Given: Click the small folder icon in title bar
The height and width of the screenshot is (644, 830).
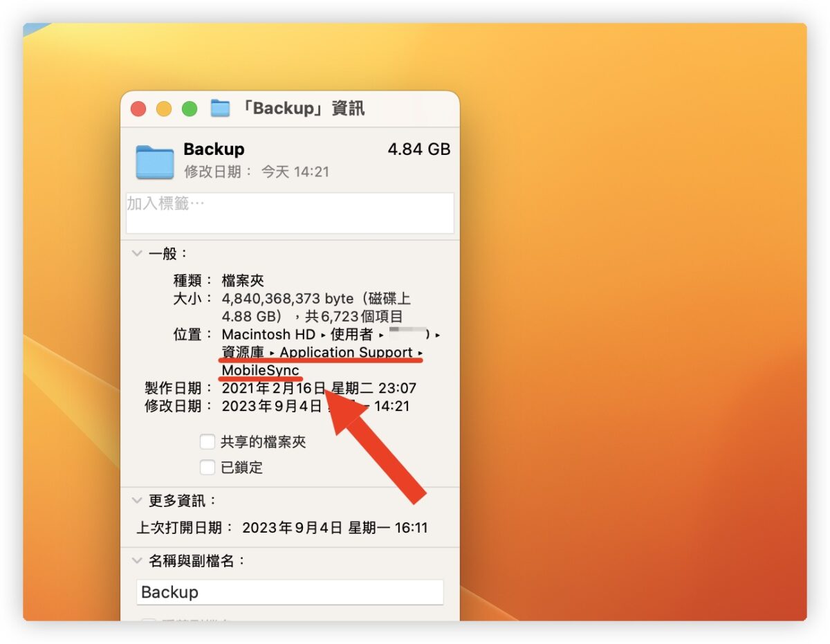Looking at the screenshot, I should pyautogui.click(x=220, y=109).
